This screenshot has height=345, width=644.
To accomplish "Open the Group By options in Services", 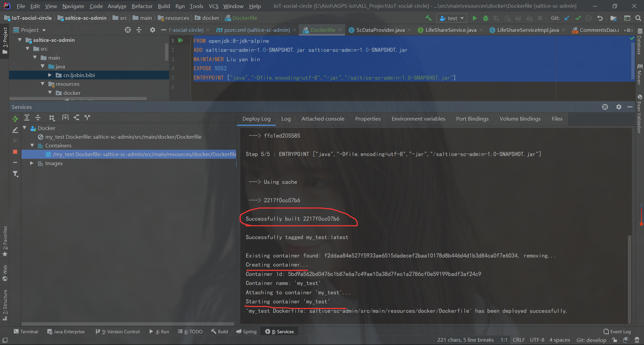I will coord(52,118).
